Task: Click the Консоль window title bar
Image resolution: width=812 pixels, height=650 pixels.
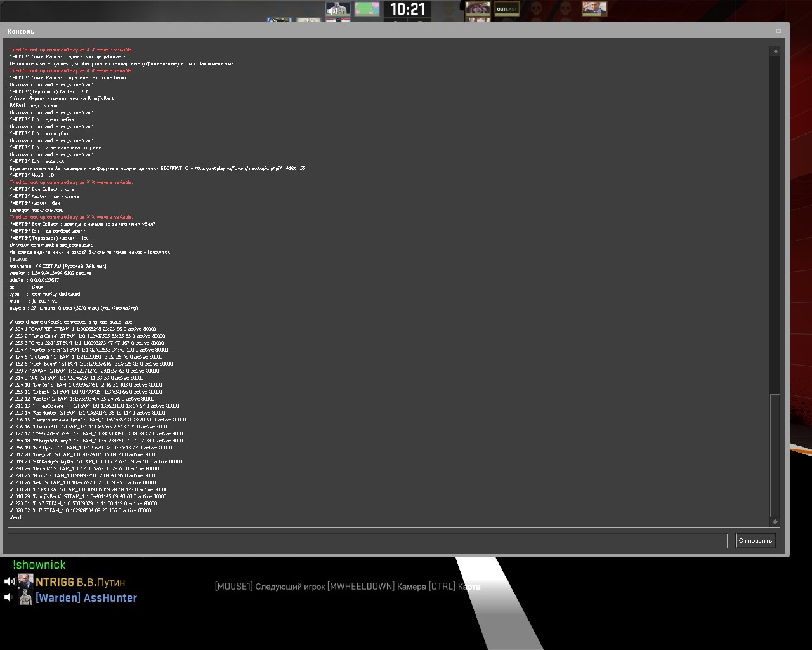Action: point(381,31)
